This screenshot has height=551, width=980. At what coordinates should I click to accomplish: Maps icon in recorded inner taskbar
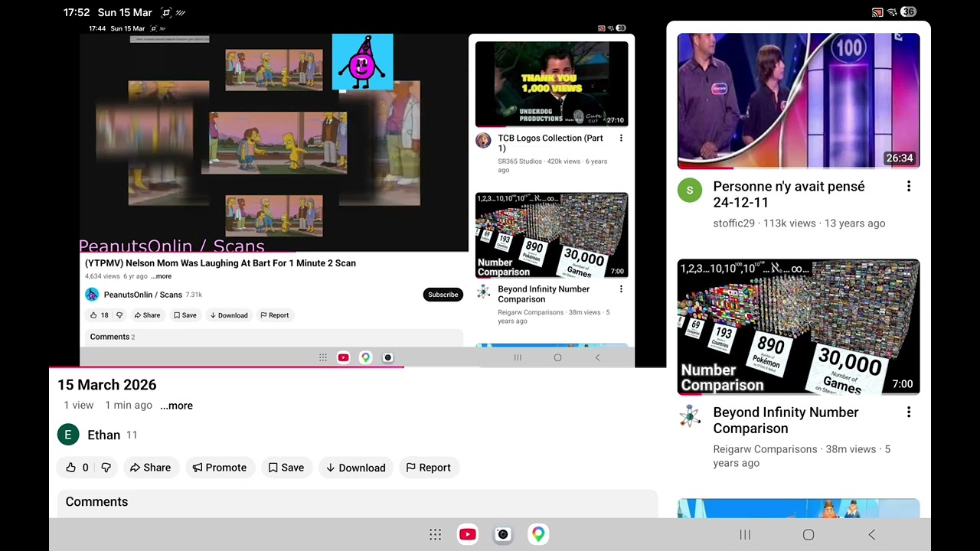pos(366,357)
